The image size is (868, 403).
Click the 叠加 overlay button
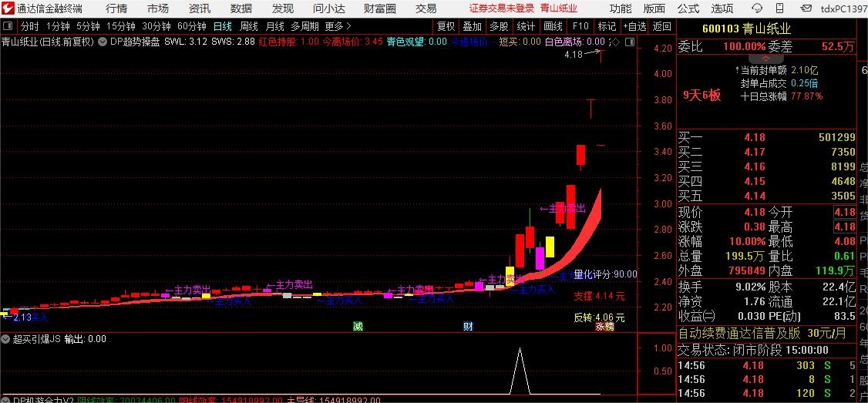pos(473,26)
